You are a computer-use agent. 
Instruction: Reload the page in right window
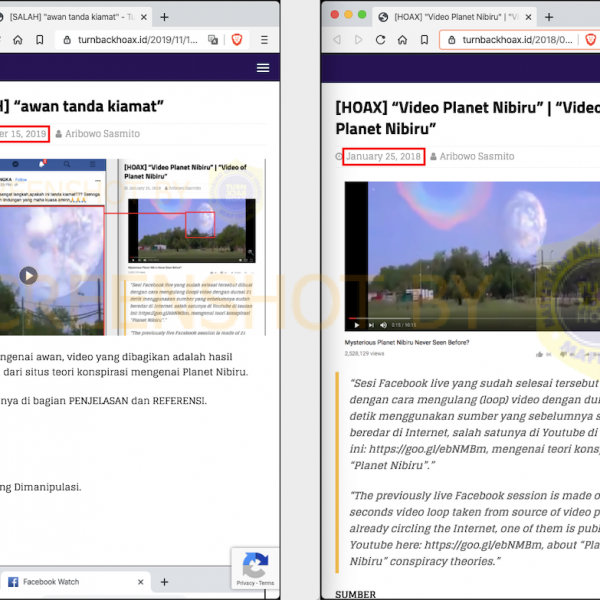(380, 40)
